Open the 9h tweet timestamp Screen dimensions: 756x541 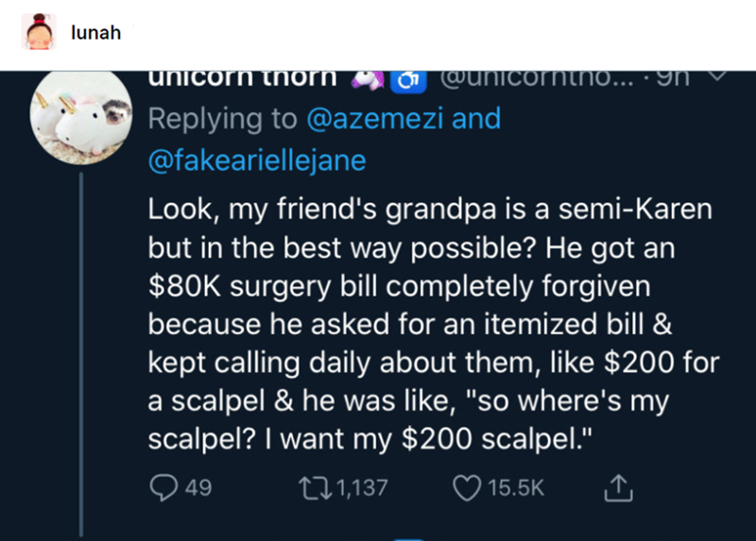[678, 77]
